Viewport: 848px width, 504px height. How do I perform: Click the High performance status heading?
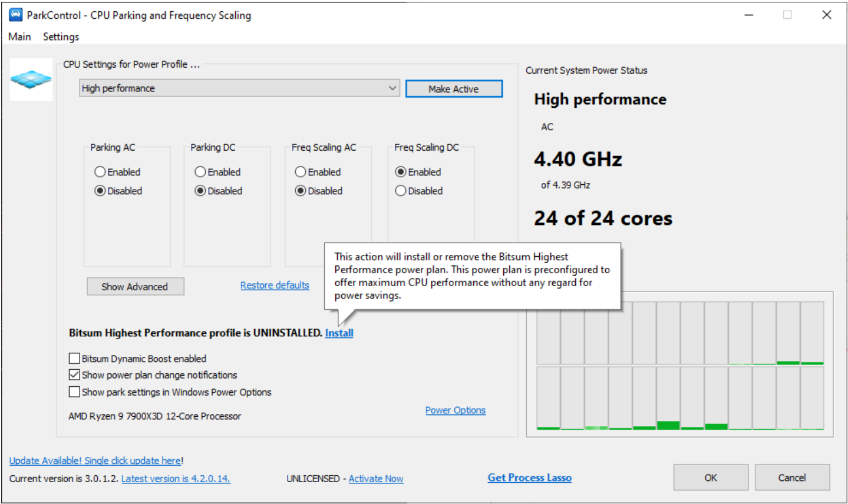point(600,100)
